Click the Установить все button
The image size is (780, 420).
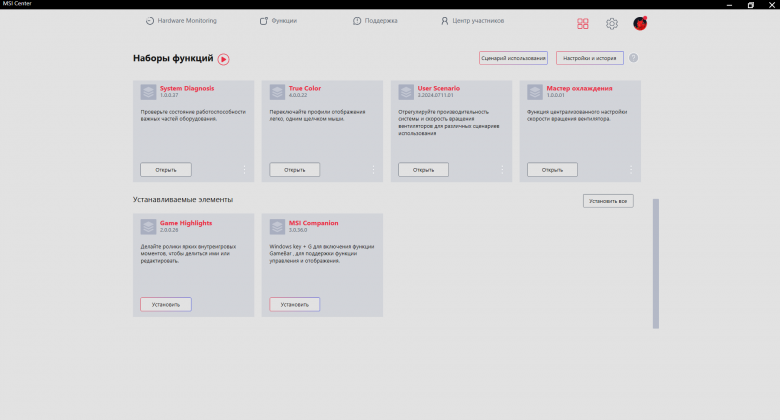coord(608,201)
